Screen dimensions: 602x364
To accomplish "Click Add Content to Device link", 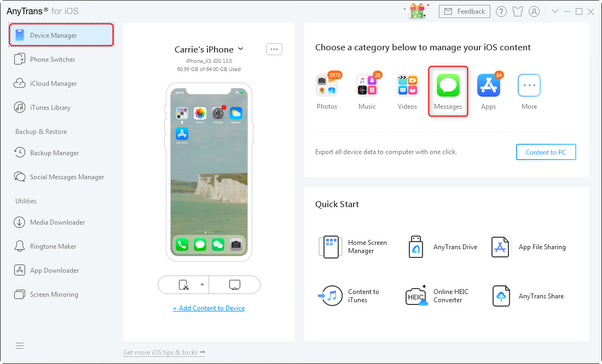I will (209, 308).
